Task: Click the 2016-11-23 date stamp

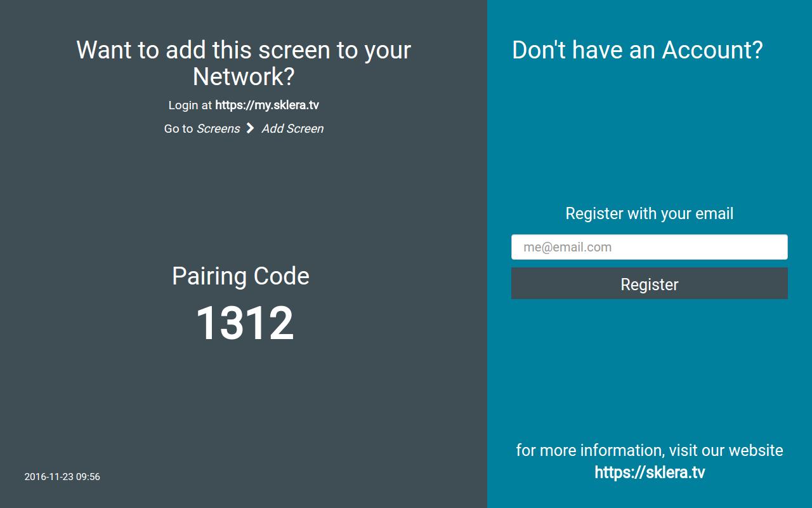Action: (49, 477)
